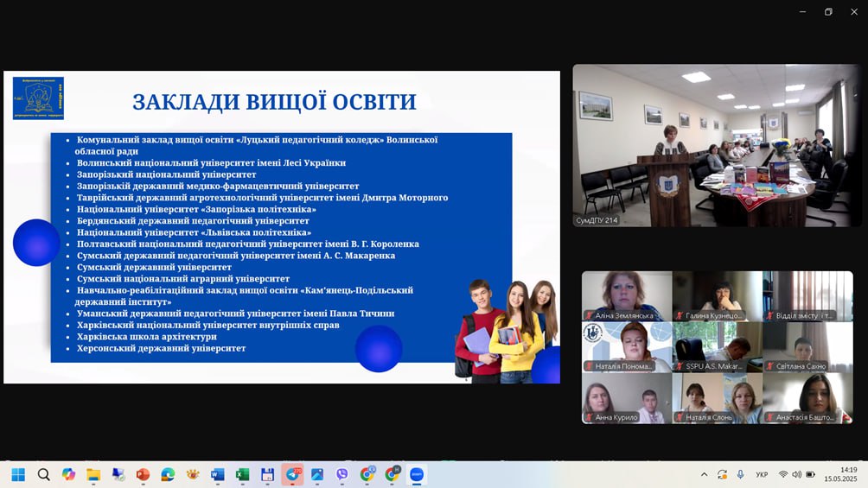Click muted mic icon beside Аліна Землянська
This screenshot has height=488, width=868.
[590, 316]
